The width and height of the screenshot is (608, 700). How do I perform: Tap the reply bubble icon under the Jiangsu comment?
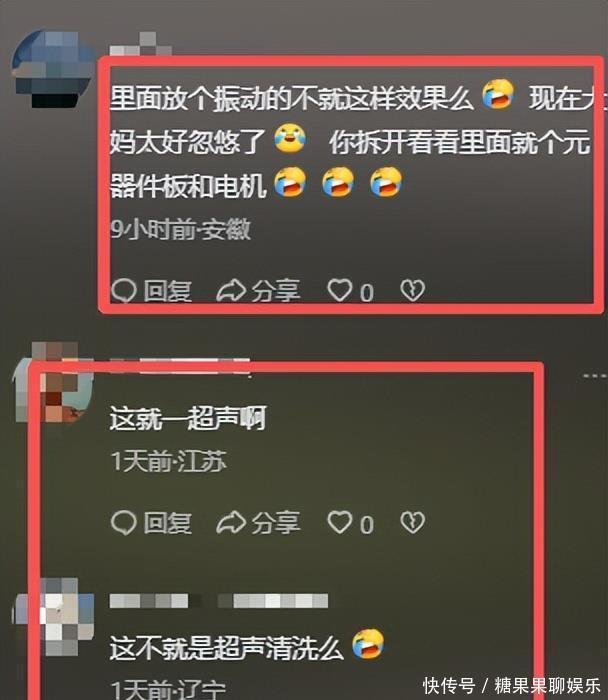point(124,522)
